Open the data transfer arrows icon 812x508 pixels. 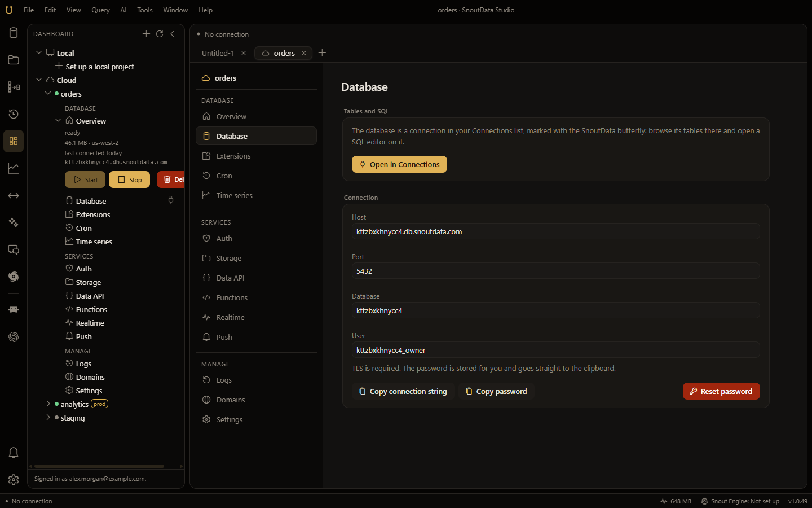(x=14, y=195)
